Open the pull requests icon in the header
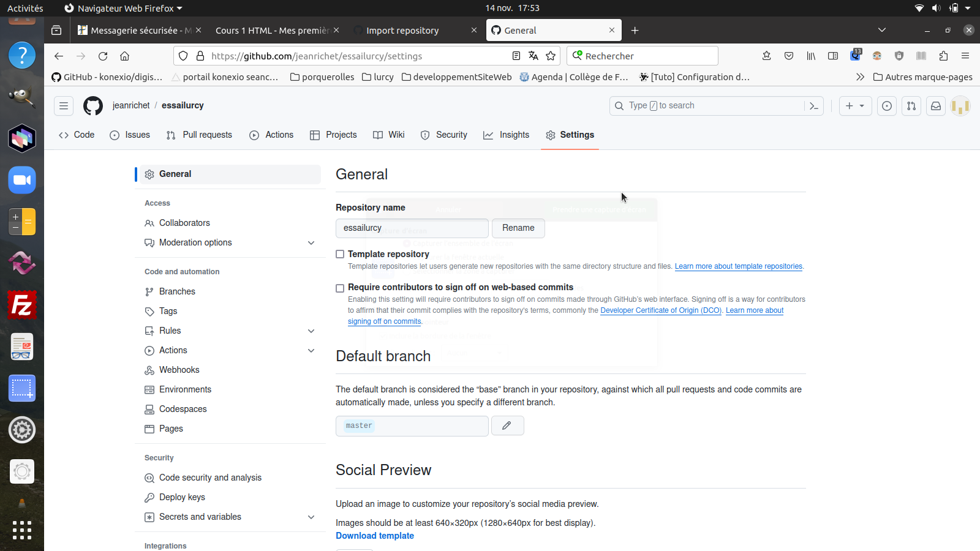980x551 pixels. tap(911, 106)
